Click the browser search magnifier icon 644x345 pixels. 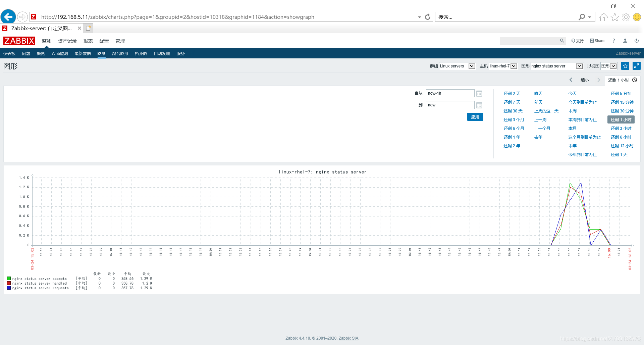click(x=582, y=17)
